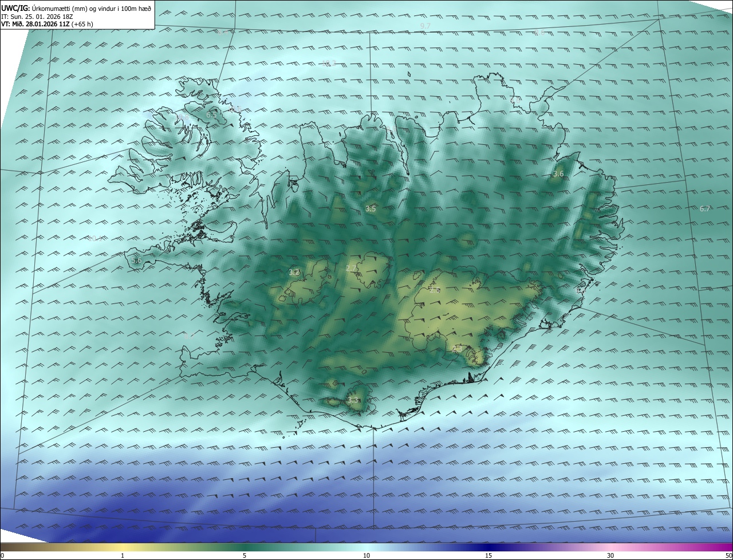Click the '30' tick label on the color scale
Viewport: 733px width, 560px height.
[610, 555]
